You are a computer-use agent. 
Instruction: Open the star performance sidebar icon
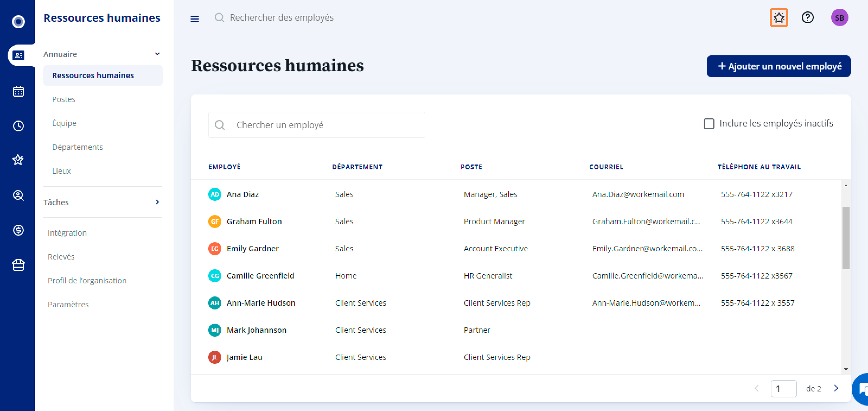point(18,160)
